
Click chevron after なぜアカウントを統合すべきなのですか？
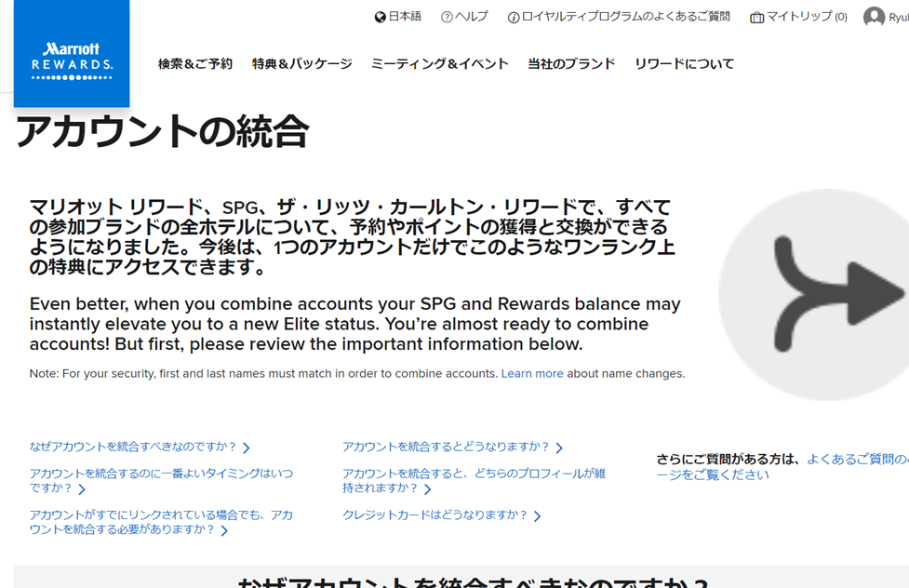pos(247,448)
